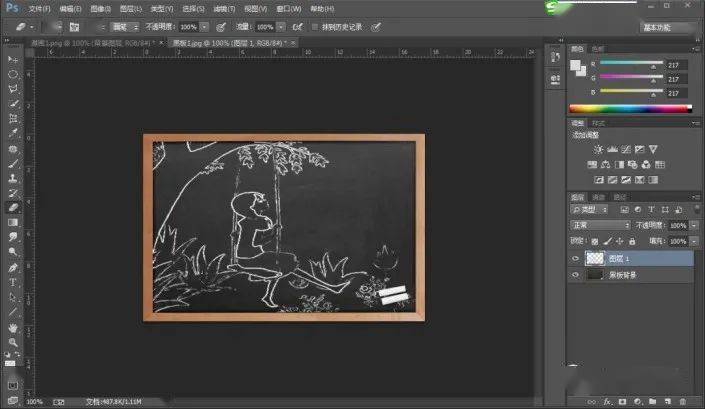The image size is (705, 409).
Task: Open the 滤镜(T) menu
Action: (224, 9)
